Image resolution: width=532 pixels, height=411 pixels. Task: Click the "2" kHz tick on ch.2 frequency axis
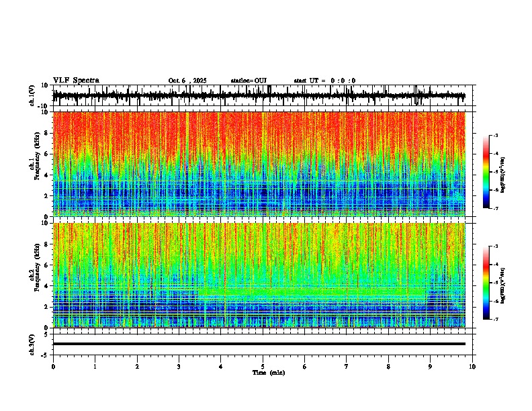click(x=47, y=307)
